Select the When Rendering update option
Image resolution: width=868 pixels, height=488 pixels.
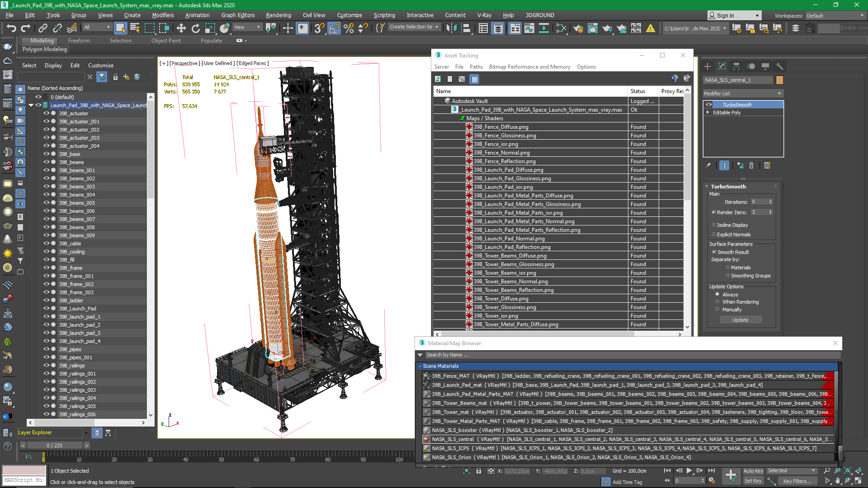coord(717,301)
